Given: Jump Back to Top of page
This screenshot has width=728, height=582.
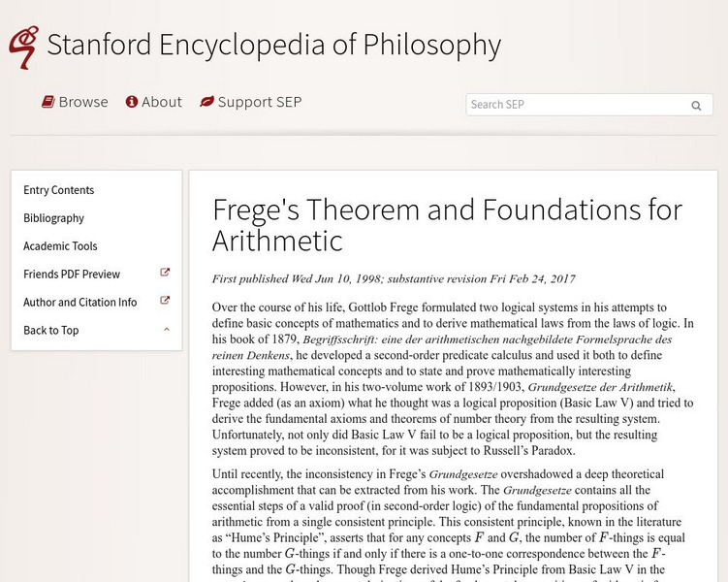Looking at the screenshot, I should click(51, 331).
